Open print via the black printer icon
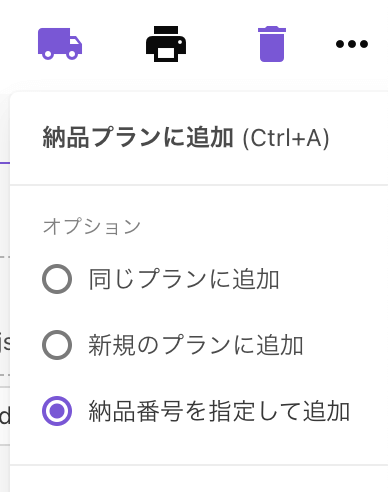Viewport: 388px width, 492px height. [166, 44]
